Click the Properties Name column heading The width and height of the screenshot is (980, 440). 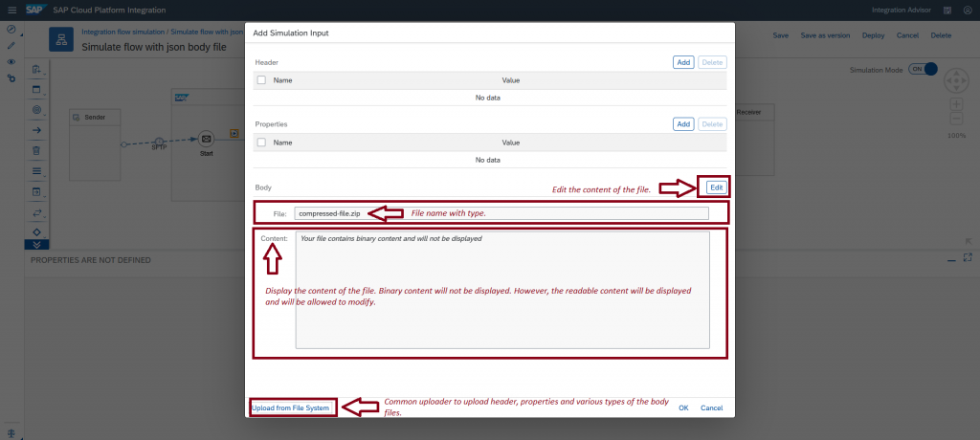[x=282, y=143]
